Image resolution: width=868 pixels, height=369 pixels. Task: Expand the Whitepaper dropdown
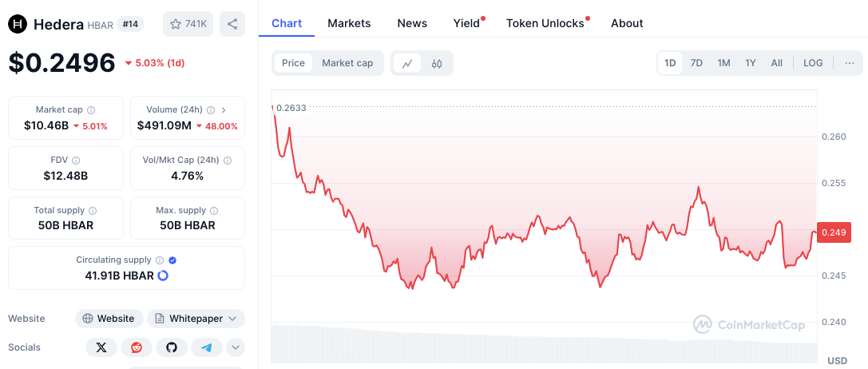pos(196,319)
